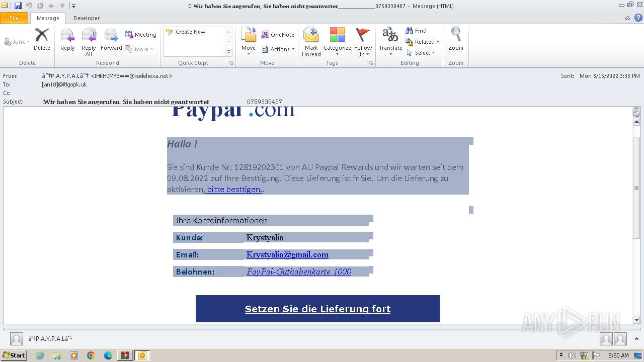The image size is (644, 362).
Task: Click the taskbar clock showing 8:50 AM
Action: coord(618,355)
